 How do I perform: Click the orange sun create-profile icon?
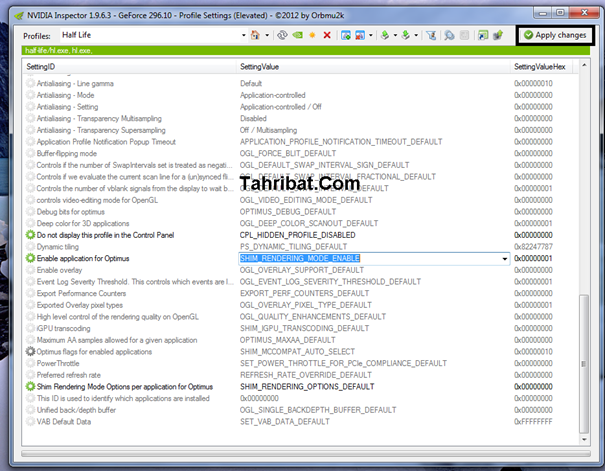coord(312,35)
